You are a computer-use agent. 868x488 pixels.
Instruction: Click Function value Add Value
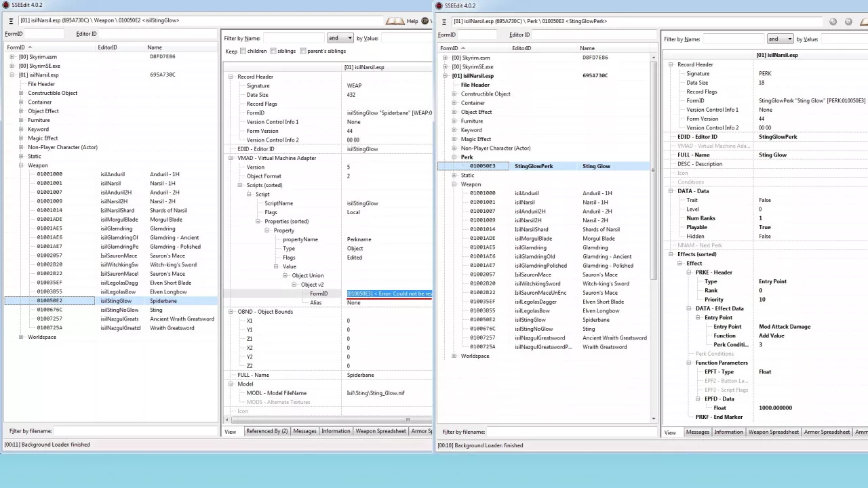(x=771, y=335)
